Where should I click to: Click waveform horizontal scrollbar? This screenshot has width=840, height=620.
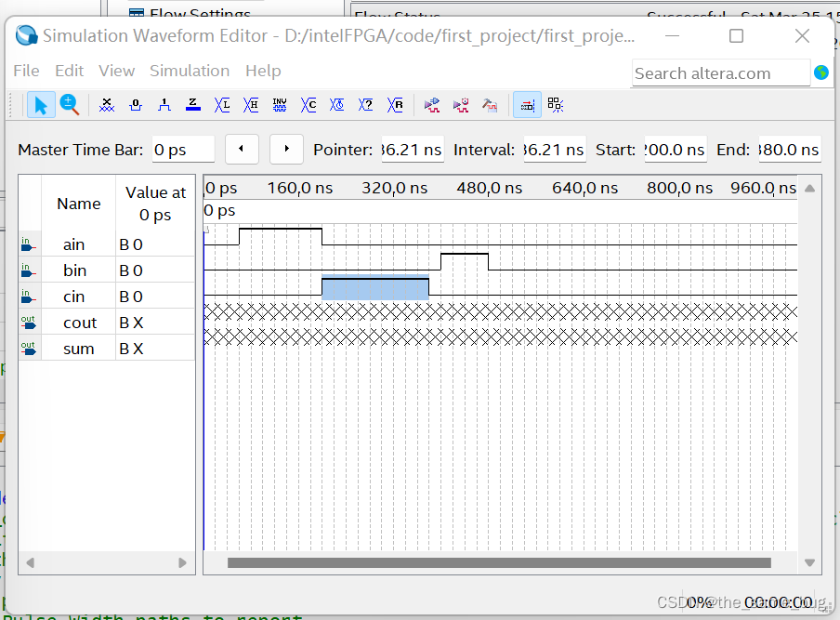[499, 562]
